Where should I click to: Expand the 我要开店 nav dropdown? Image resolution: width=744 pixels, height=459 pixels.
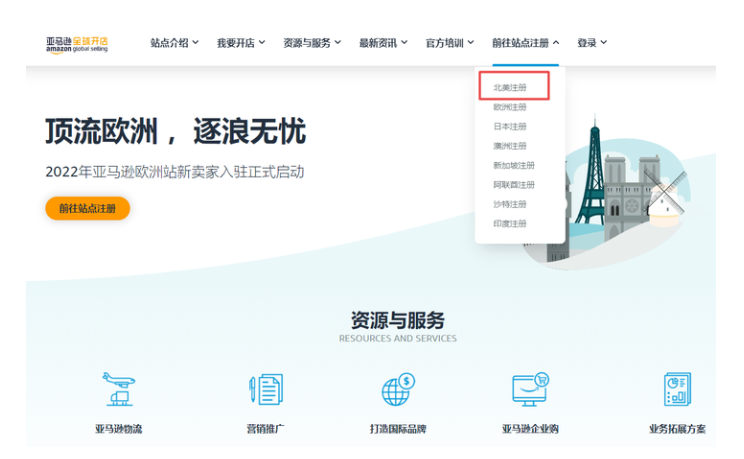pyautogui.click(x=241, y=43)
